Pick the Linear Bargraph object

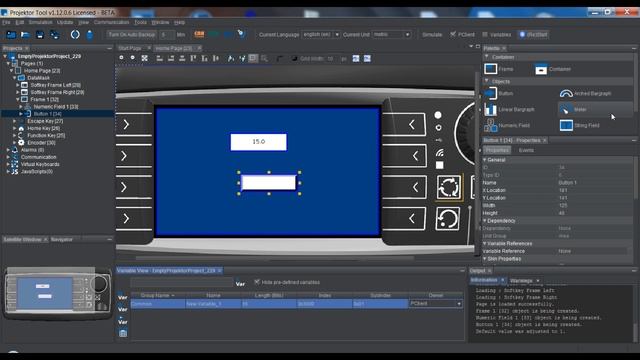[x=509, y=109]
